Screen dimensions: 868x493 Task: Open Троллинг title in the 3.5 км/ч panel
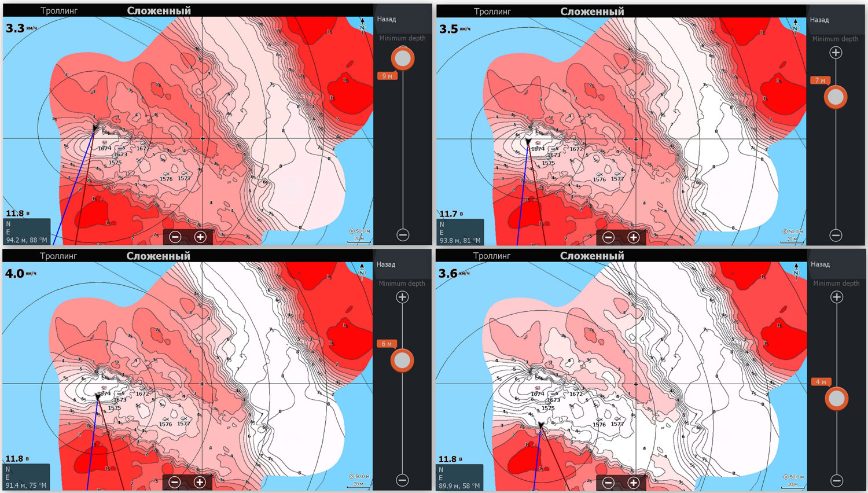click(492, 11)
